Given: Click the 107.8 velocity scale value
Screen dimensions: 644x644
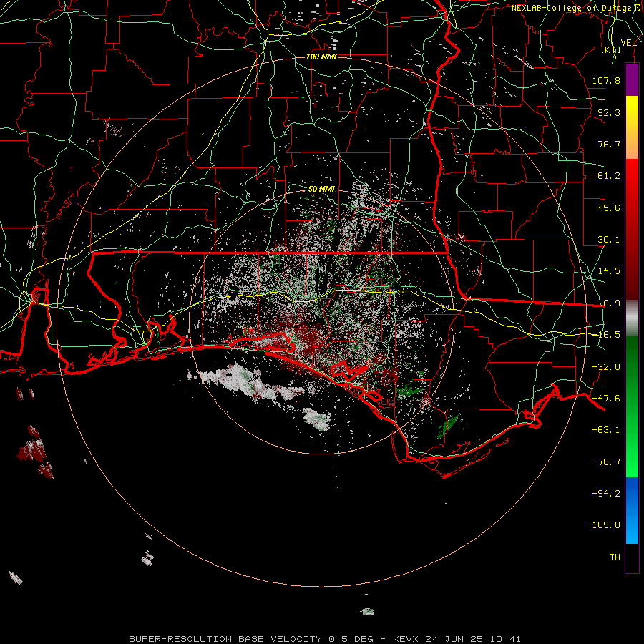Looking at the screenshot, I should click(x=606, y=80).
